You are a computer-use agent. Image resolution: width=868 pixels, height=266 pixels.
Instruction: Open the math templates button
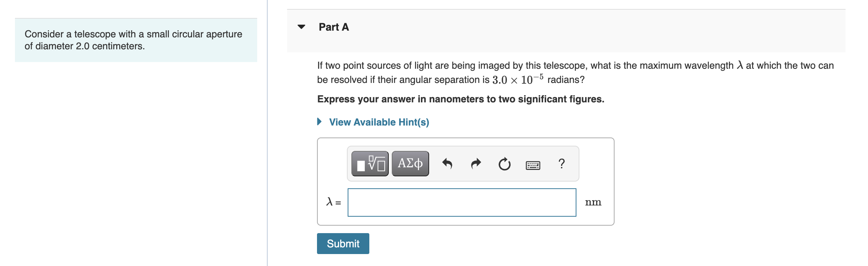pyautogui.click(x=370, y=164)
